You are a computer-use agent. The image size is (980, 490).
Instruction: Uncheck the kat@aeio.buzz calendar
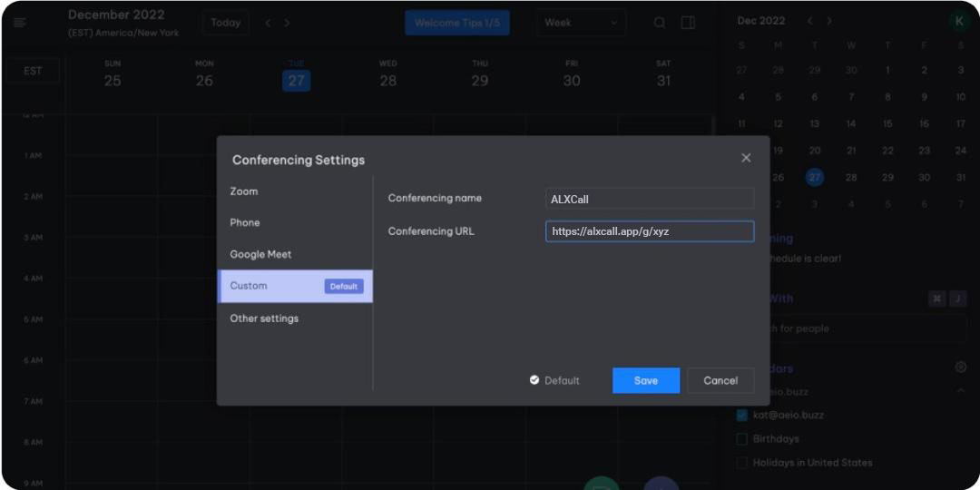point(741,416)
